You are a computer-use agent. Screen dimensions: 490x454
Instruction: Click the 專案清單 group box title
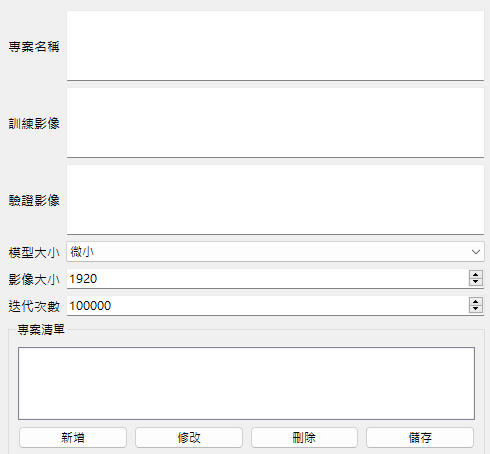coord(41,330)
